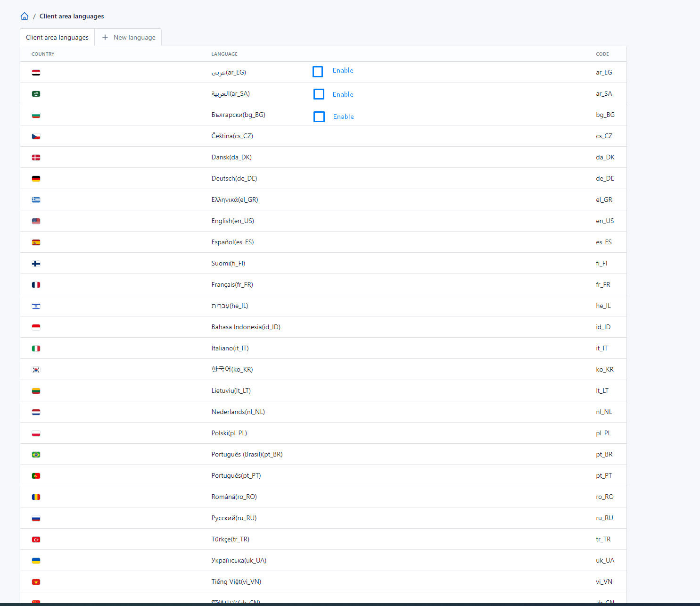
Task: Click the Enable link next to Български
Action: point(343,116)
